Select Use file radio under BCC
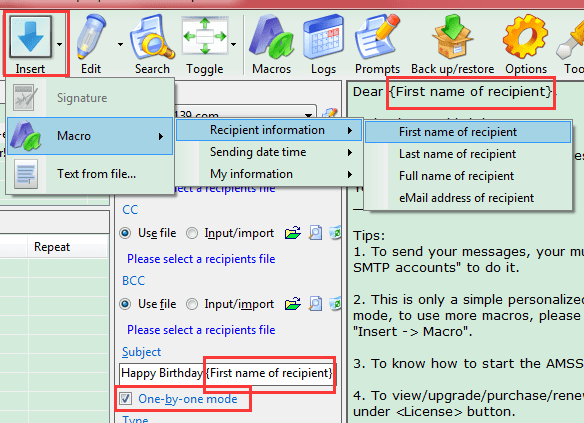The width and height of the screenshot is (584, 423). 125,304
